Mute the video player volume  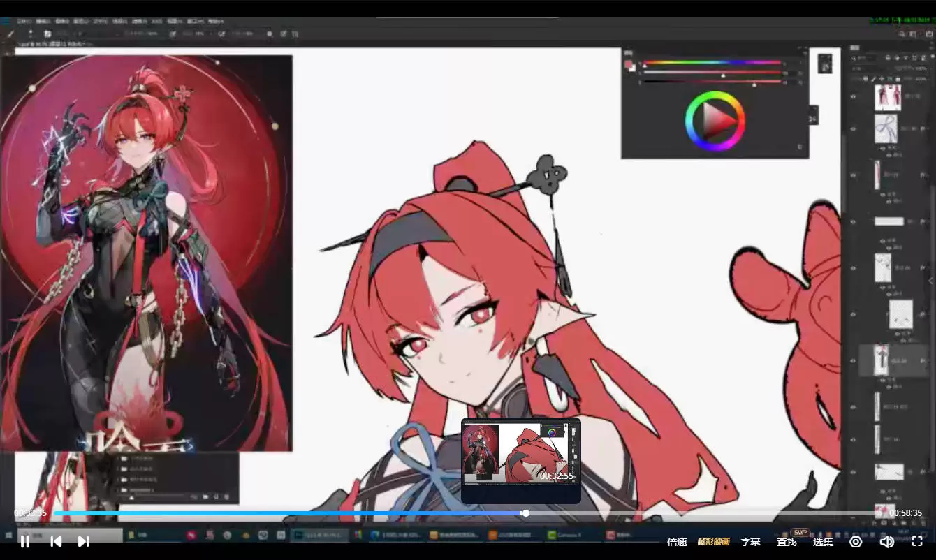coord(886,541)
